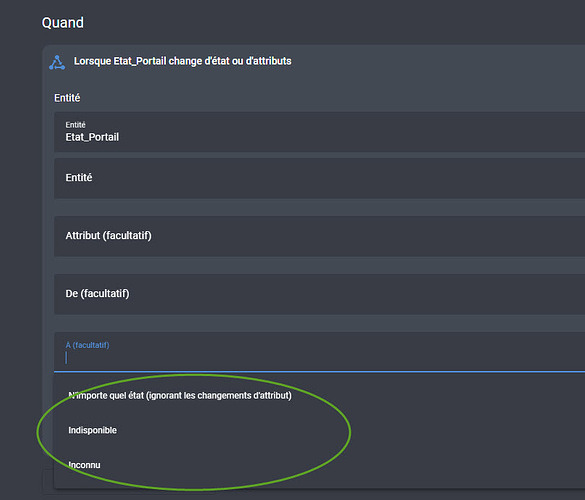Click the Quand section heading
Viewport: 585px width, 500px height.
tap(63, 23)
